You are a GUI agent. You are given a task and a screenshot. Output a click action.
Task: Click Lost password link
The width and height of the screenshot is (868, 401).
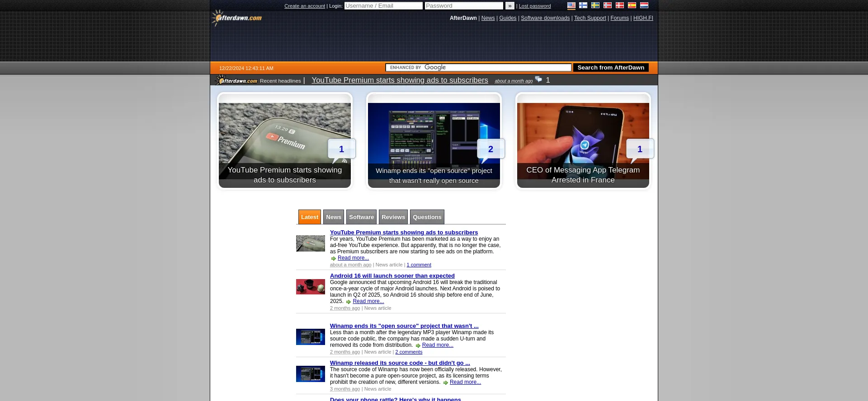coord(535,6)
